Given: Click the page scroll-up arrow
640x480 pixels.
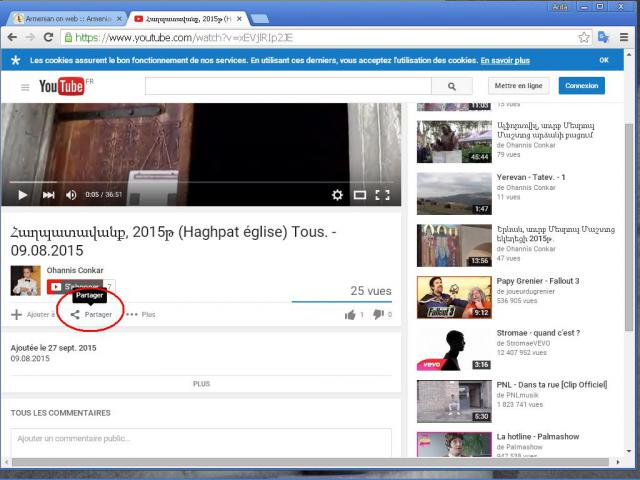Looking at the screenshot, I should 629,54.
